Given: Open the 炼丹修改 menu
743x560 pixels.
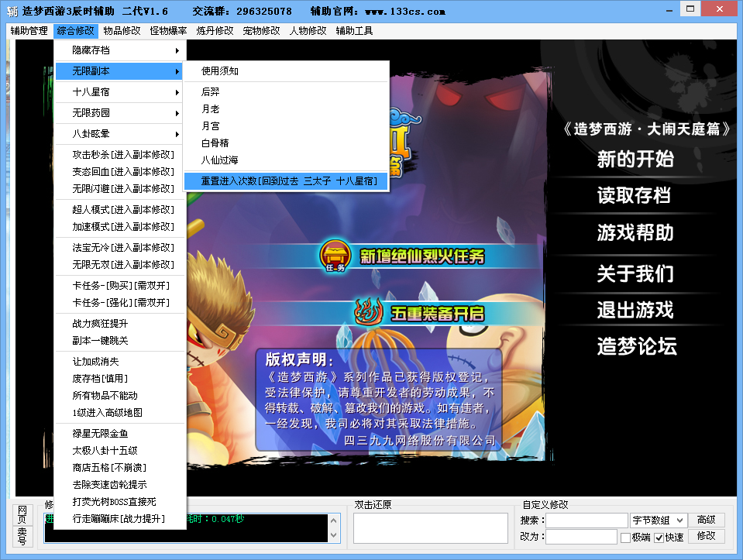Looking at the screenshot, I should tap(215, 31).
